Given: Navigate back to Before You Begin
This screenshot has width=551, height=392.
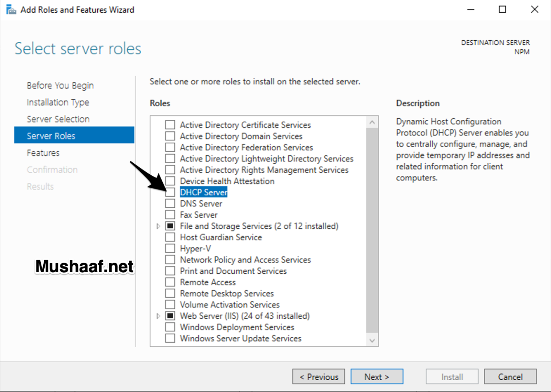Looking at the screenshot, I should pos(60,85).
